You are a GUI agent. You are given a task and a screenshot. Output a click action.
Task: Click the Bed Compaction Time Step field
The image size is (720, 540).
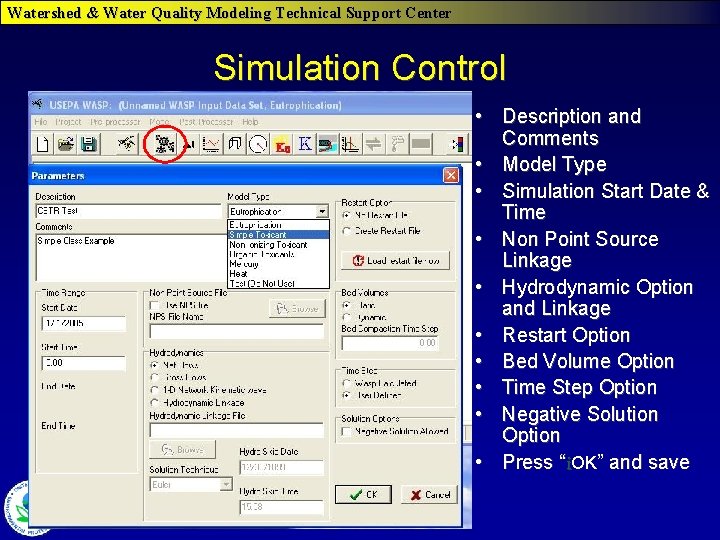click(x=390, y=343)
